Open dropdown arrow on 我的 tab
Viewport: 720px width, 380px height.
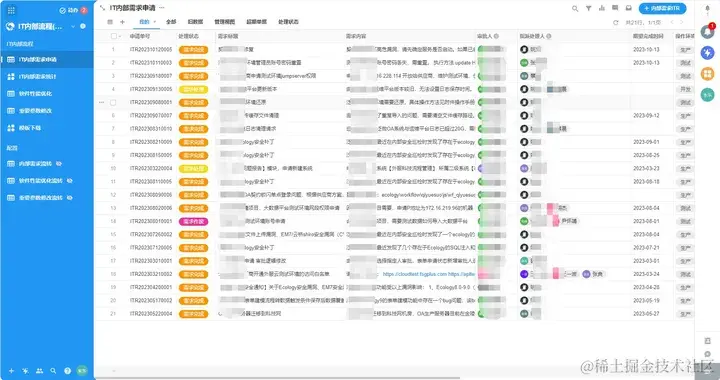coord(155,22)
